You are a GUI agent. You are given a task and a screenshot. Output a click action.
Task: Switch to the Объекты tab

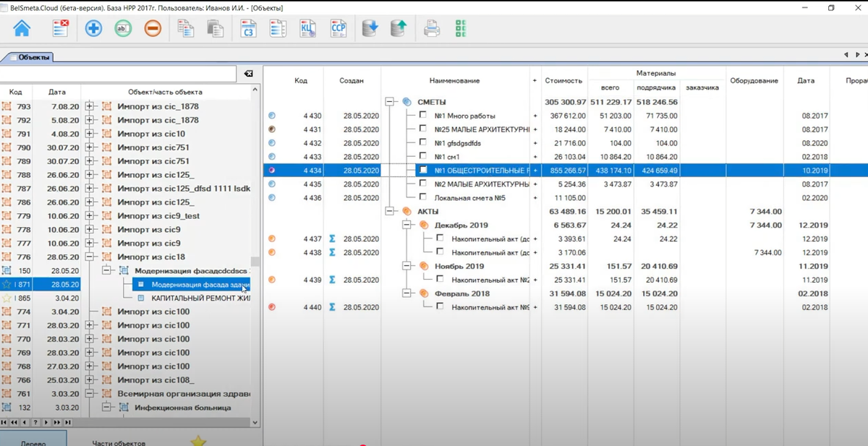[30, 56]
